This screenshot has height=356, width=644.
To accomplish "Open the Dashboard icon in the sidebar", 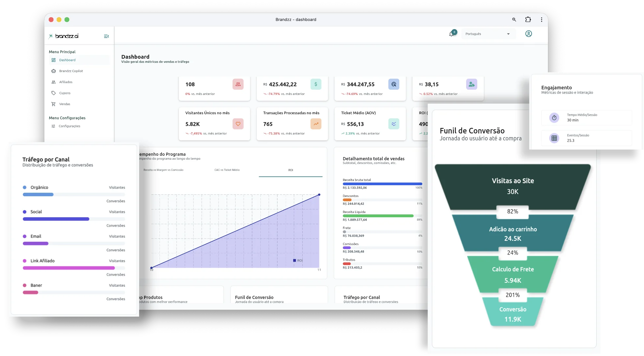I will [53, 60].
